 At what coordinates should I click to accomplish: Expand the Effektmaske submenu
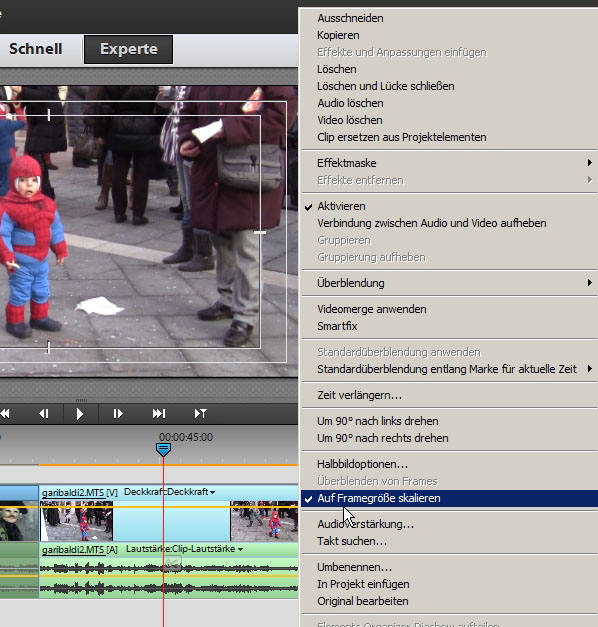tap(449, 163)
